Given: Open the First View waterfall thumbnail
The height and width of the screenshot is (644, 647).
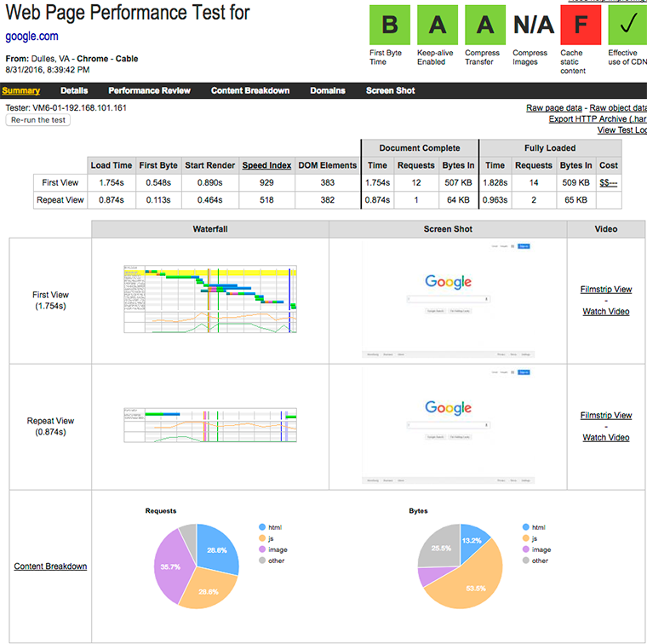Looking at the screenshot, I should 210,299.
